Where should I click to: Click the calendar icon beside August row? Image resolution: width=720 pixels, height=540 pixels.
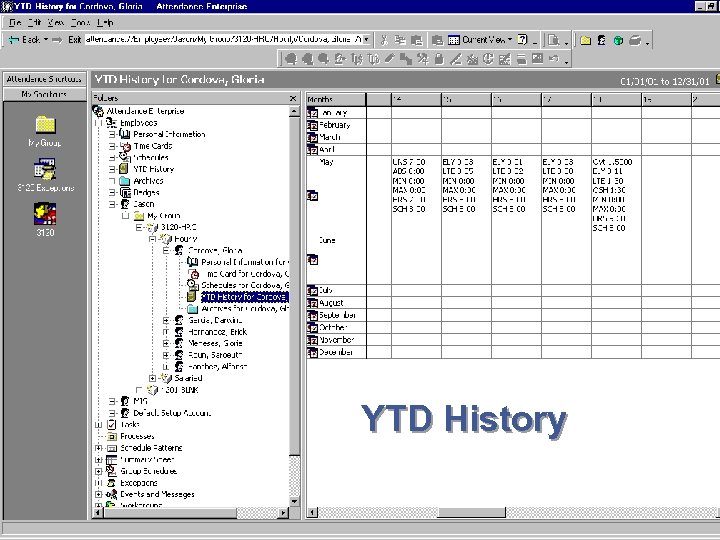pos(312,303)
